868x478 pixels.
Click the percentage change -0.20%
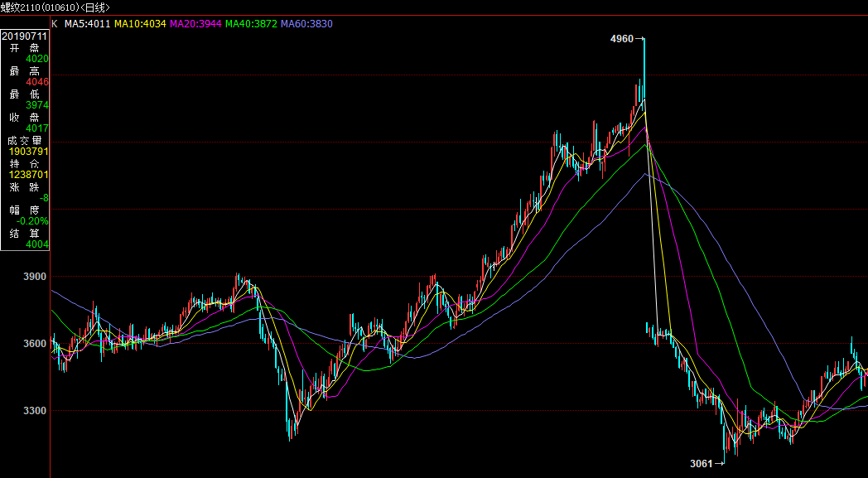32,221
